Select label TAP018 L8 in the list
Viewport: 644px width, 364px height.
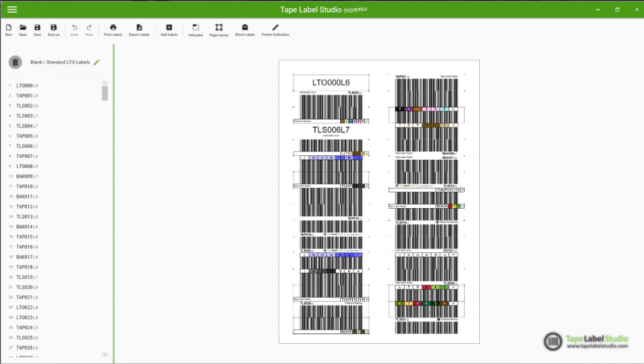pos(27,267)
